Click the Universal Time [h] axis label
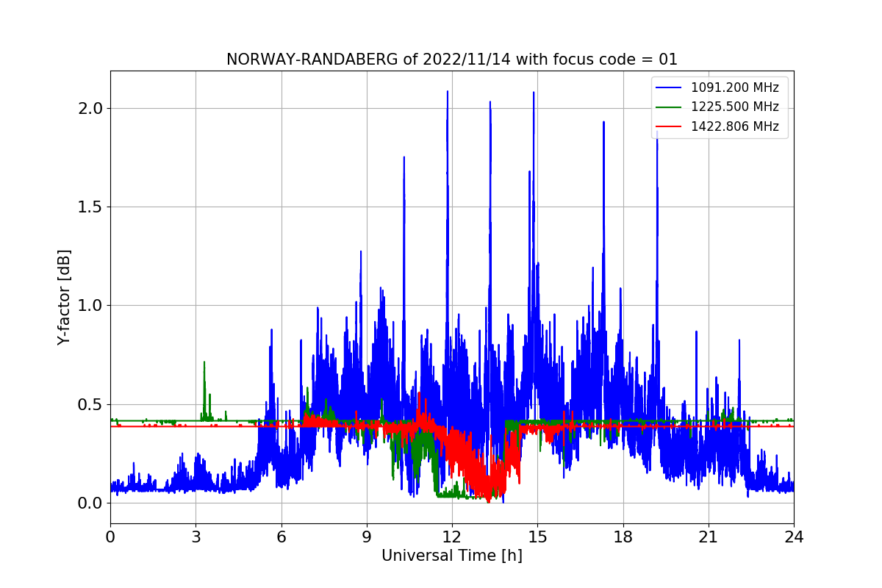This screenshot has height=588, width=882. coord(452,556)
